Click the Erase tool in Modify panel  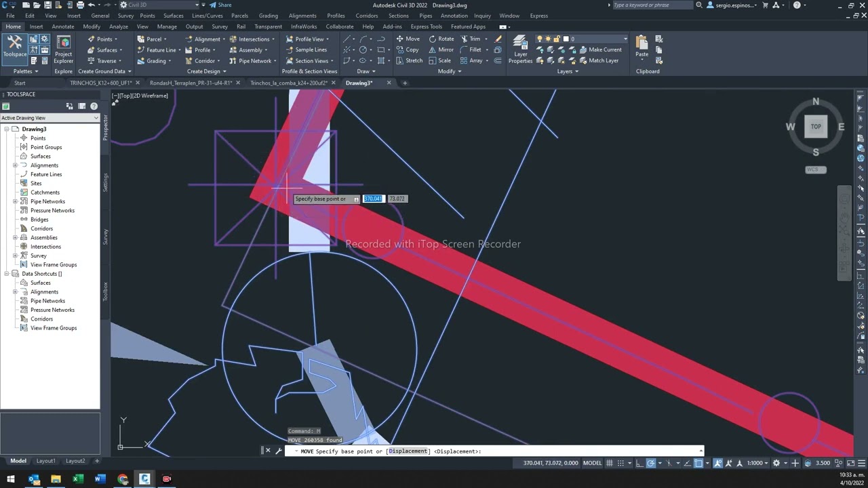coord(498,39)
